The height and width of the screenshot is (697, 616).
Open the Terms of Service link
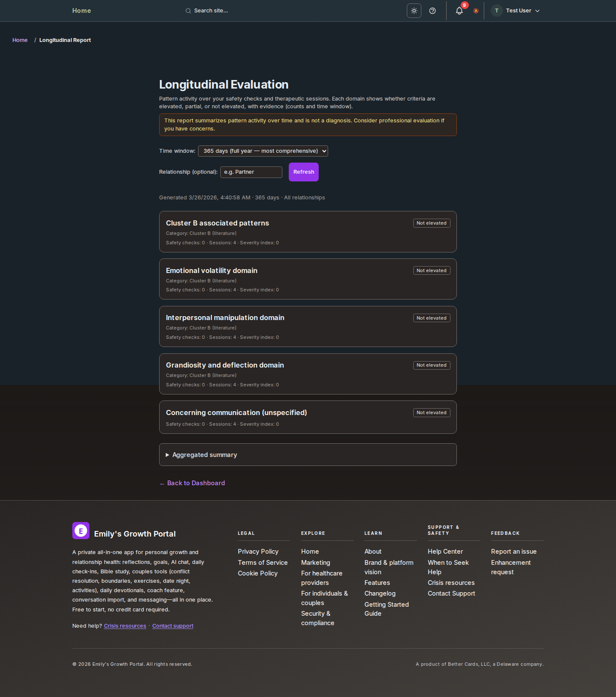coord(263,563)
